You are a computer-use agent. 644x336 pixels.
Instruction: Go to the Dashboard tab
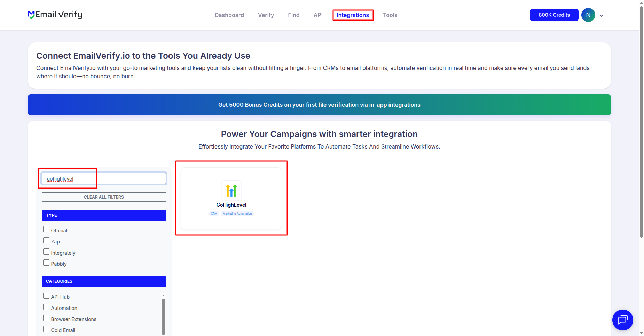[229, 15]
